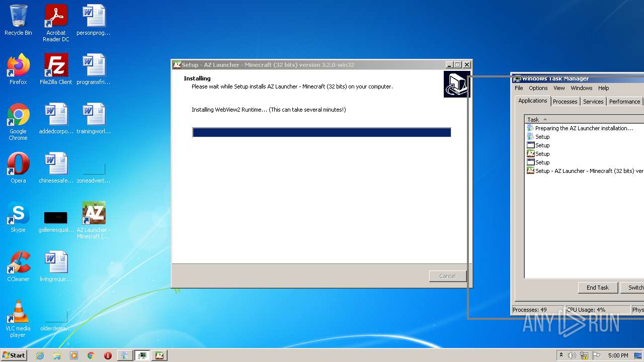Open VLC media player shortcut
Image resolution: width=644 pixels, height=362 pixels.
coord(18,319)
